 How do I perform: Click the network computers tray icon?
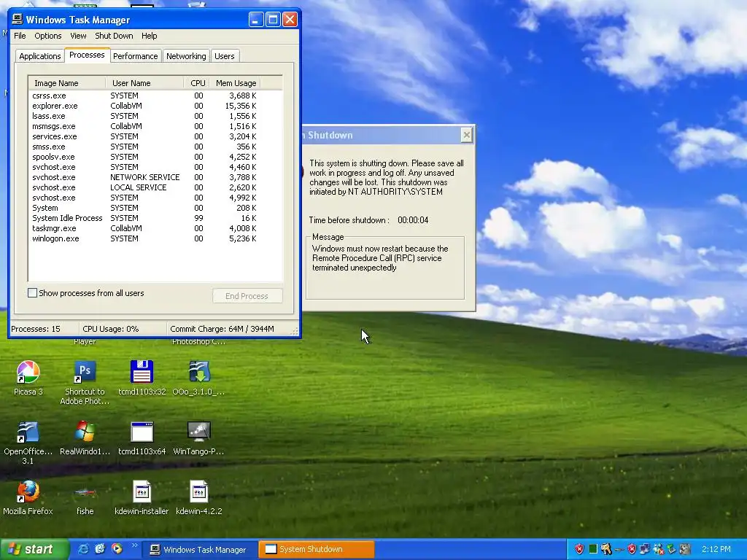click(x=645, y=549)
